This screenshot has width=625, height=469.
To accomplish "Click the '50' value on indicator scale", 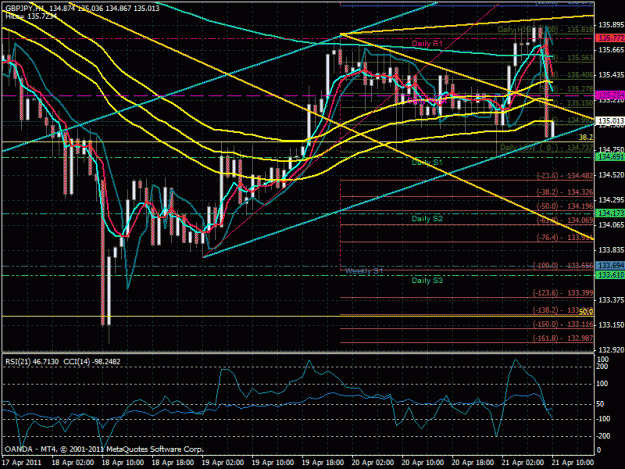I will [601, 404].
